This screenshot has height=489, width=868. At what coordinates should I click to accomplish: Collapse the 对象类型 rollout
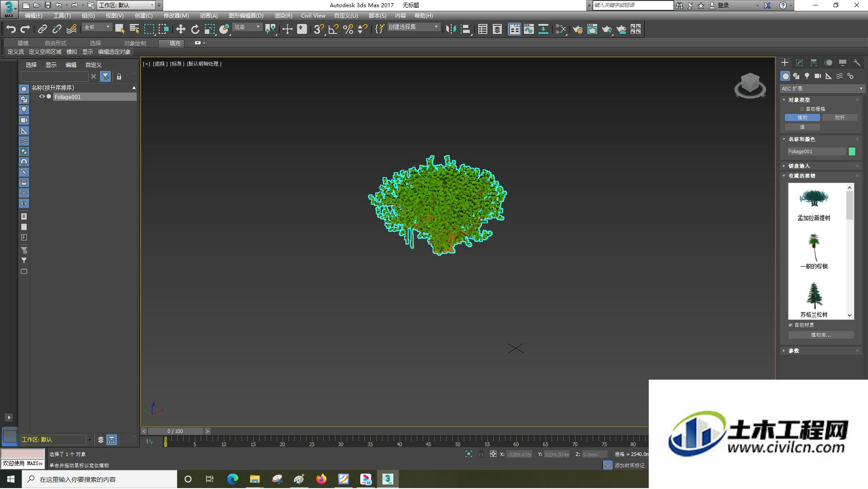point(799,100)
